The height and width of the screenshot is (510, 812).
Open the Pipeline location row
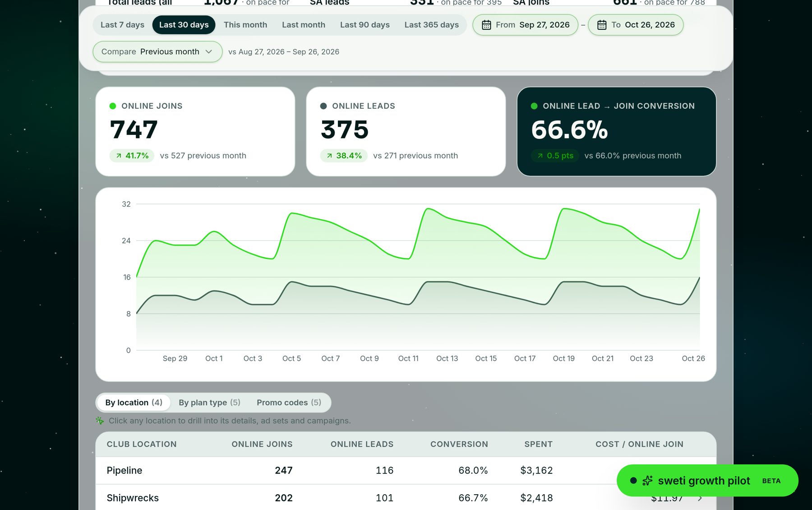point(406,470)
